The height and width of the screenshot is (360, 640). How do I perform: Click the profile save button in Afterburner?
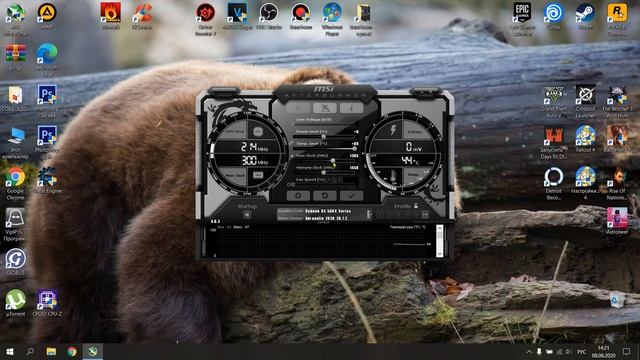(425, 214)
